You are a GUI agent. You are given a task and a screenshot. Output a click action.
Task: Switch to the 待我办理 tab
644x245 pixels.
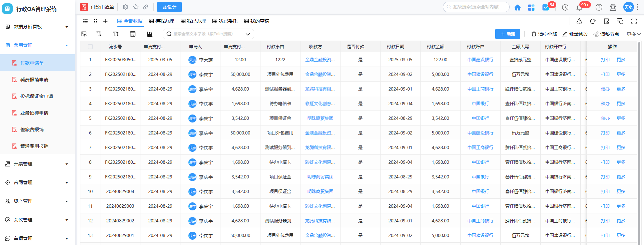161,21
